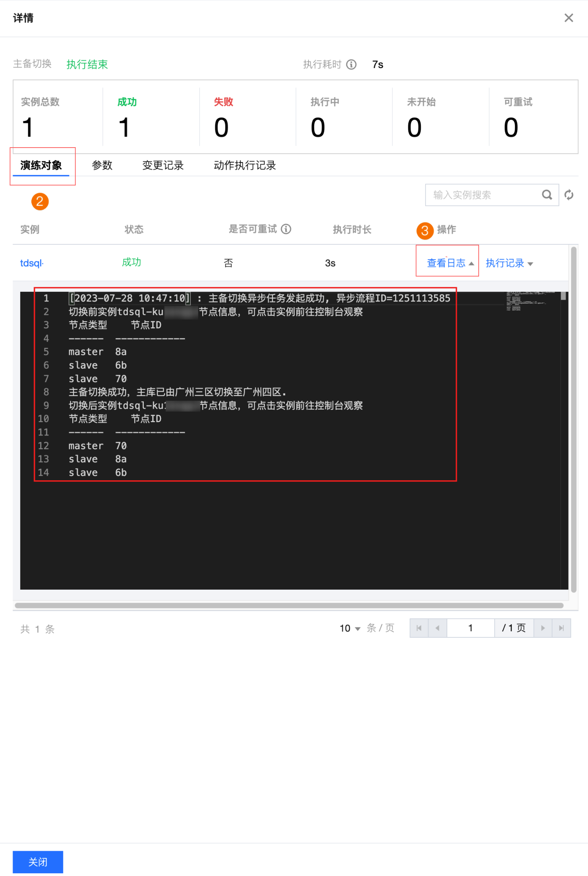Go to previous page arrow icon
Viewport: 588px width, 876px height.
437,628
